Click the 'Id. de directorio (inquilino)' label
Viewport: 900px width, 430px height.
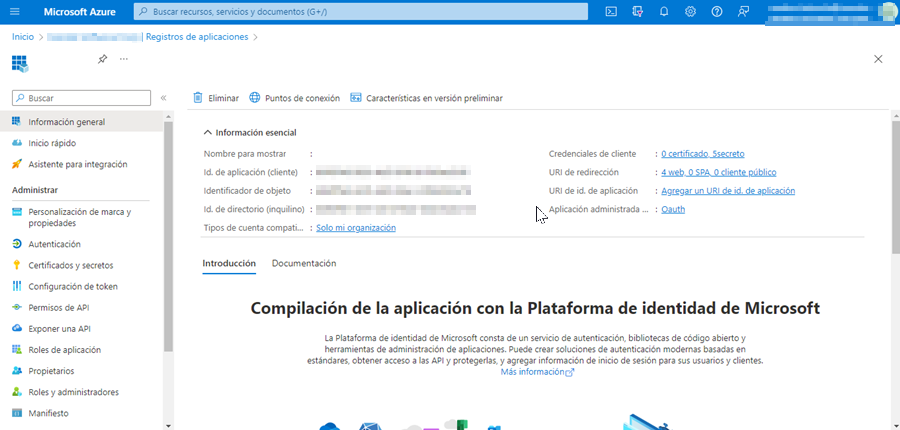pos(254,210)
